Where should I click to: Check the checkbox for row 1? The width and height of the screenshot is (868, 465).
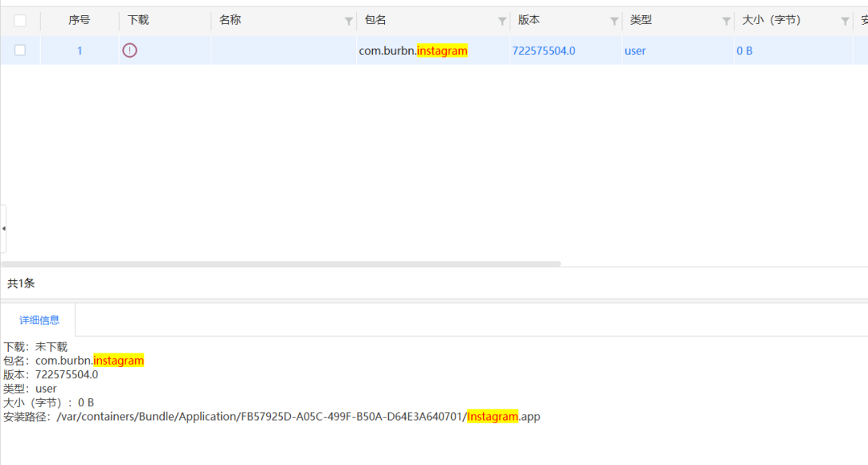(20, 50)
